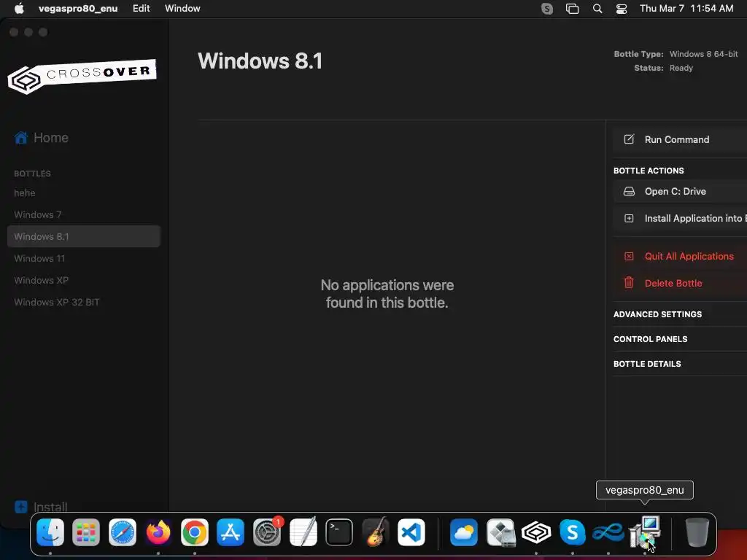Click Open C: Drive
Screen dimensions: 747x560
(x=680, y=192)
